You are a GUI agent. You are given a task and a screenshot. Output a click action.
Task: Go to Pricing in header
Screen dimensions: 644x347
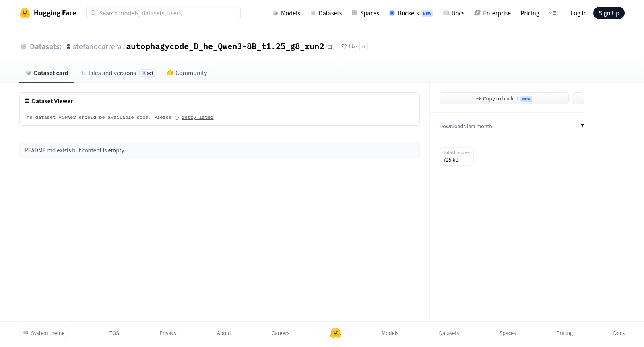point(530,13)
